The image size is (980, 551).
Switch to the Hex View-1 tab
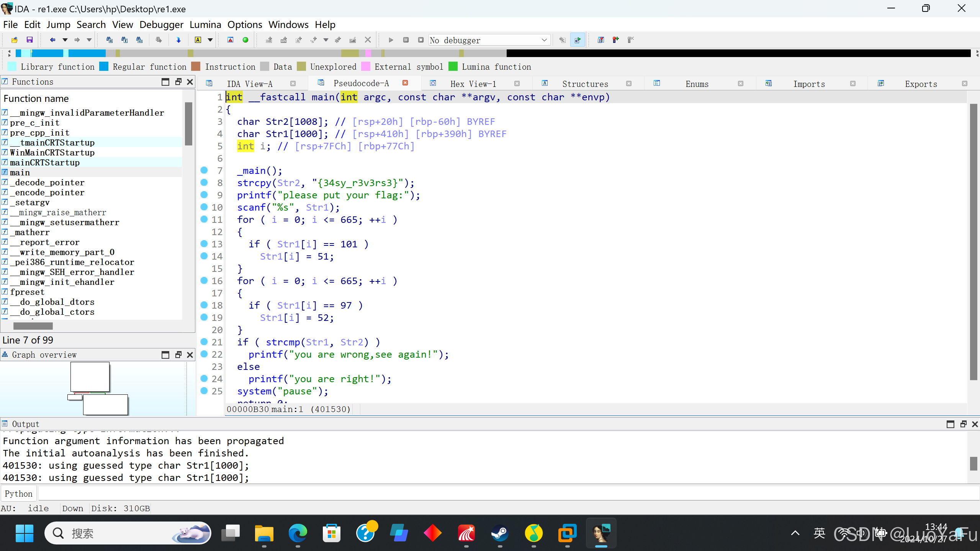[x=473, y=84]
